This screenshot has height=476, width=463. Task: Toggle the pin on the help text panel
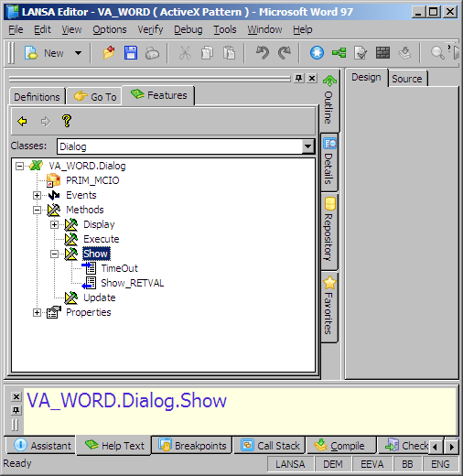click(x=16, y=410)
